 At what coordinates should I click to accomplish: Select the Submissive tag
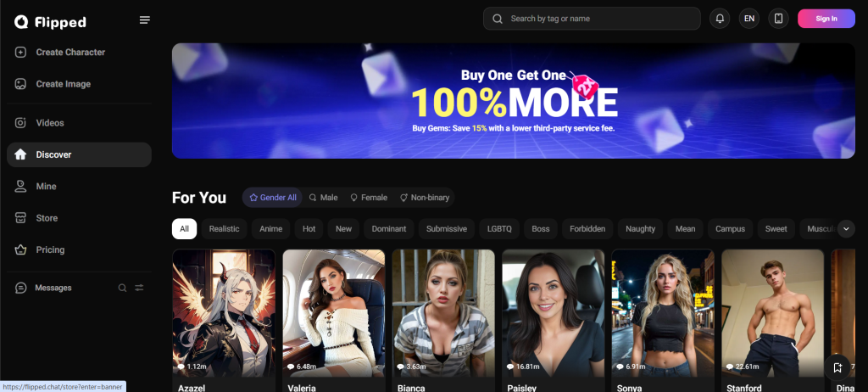coord(446,229)
